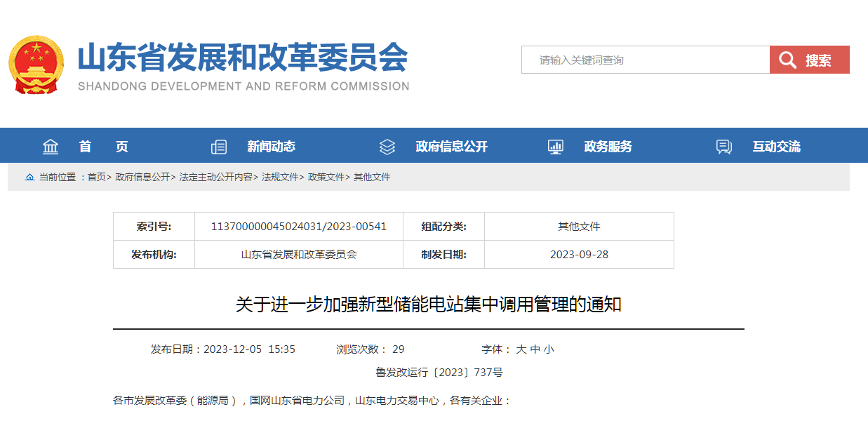Set font size to 大 (large)
The image size is (868, 421).
click(x=521, y=349)
